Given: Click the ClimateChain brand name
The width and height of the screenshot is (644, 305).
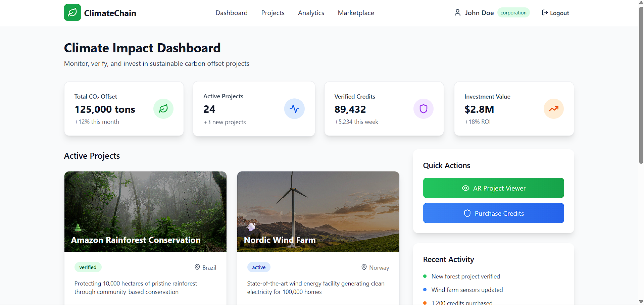Looking at the screenshot, I should pos(110,13).
